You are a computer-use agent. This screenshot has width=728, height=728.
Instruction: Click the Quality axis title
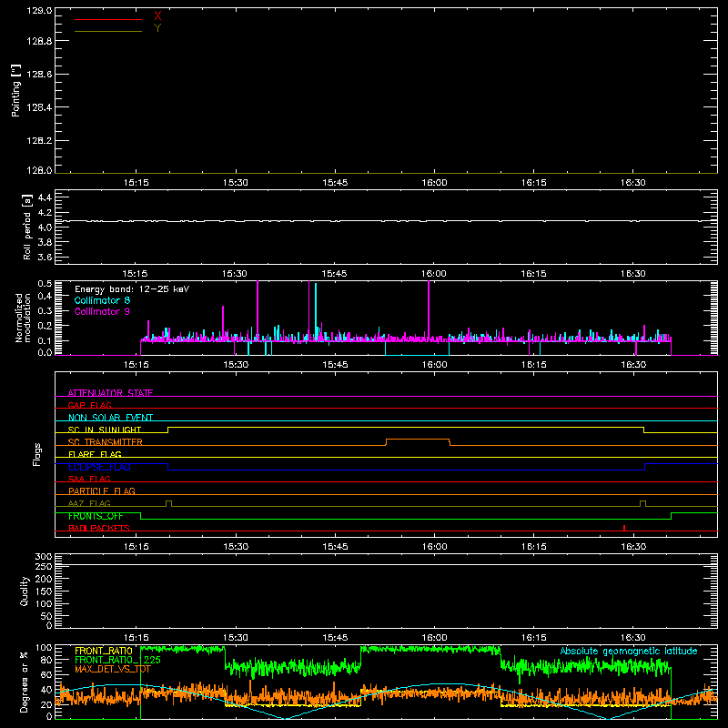point(25,591)
